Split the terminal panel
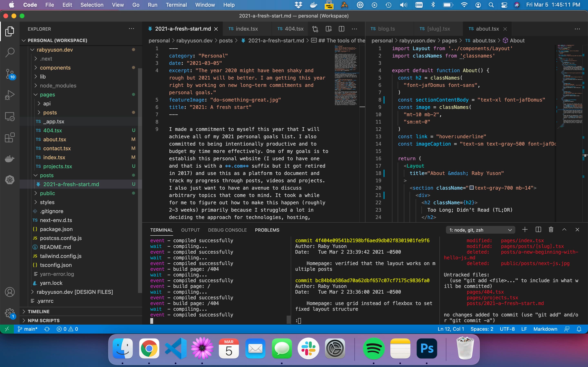This screenshot has width=588, height=367. click(x=538, y=230)
